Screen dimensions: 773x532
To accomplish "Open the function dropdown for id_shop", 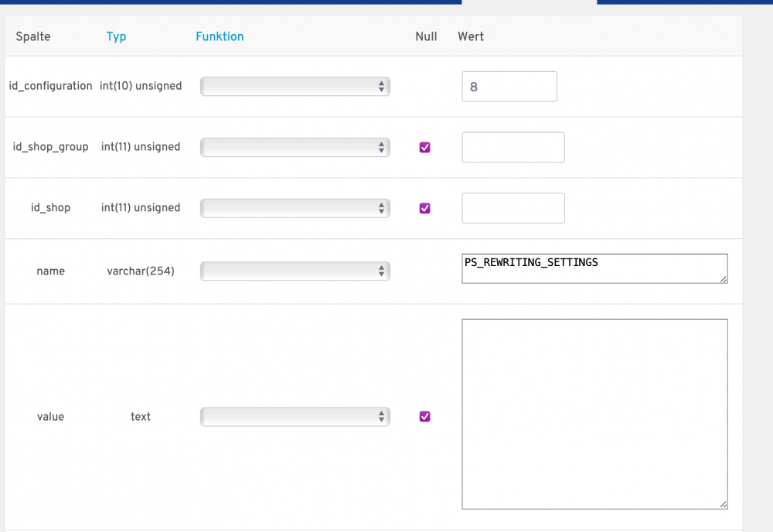I will point(295,208).
